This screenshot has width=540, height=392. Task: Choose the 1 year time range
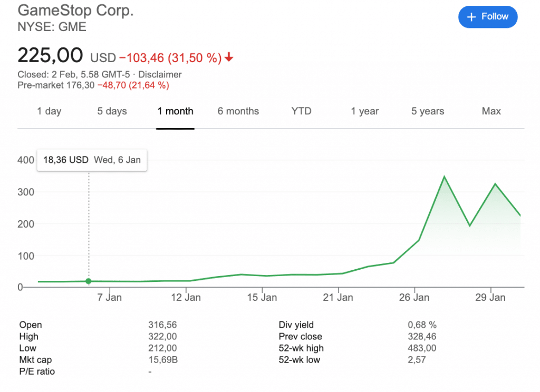(365, 111)
